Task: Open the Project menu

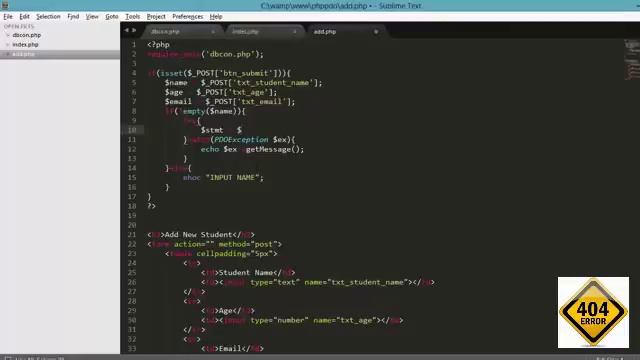Action: 156,17
